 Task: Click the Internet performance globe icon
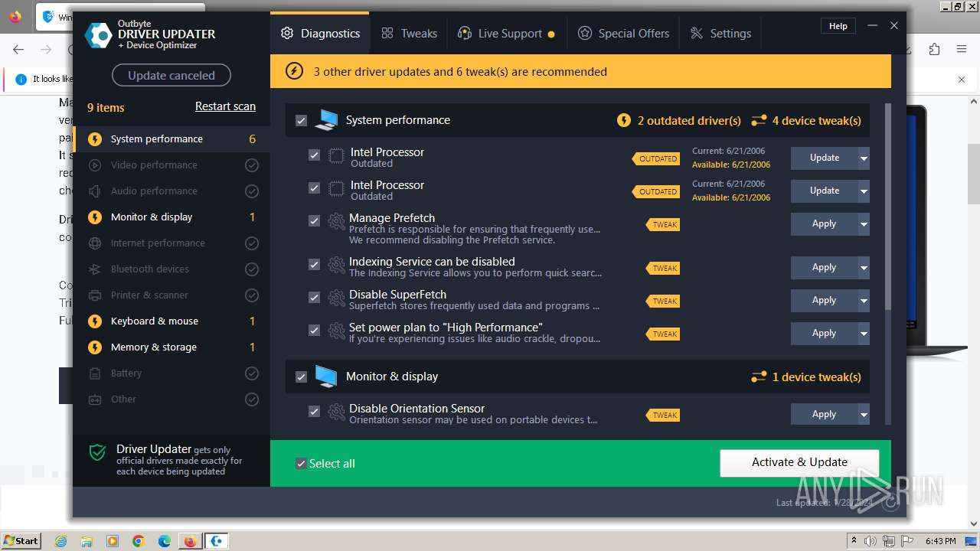(x=95, y=243)
